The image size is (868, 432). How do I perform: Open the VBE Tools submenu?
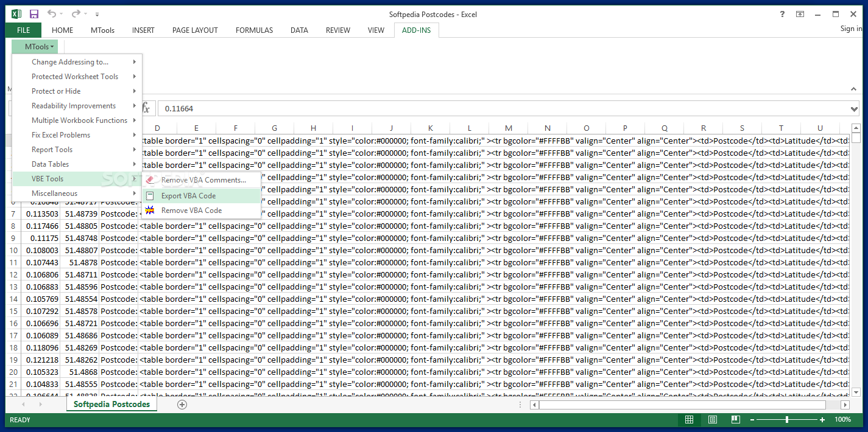(x=77, y=179)
